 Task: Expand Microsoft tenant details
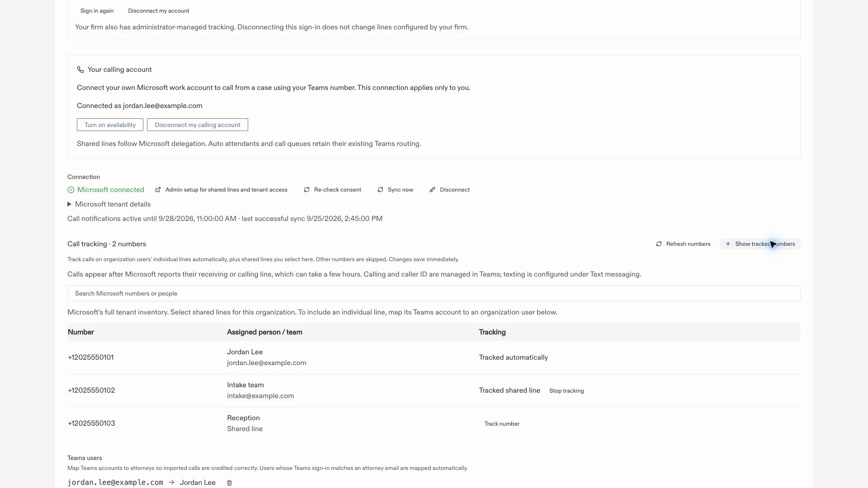[109, 204]
